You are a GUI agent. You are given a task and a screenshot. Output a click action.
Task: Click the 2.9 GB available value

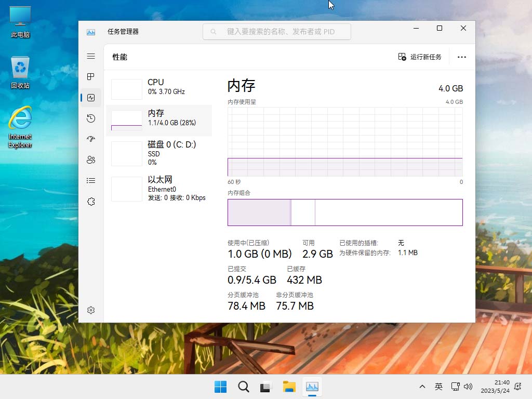point(317,254)
